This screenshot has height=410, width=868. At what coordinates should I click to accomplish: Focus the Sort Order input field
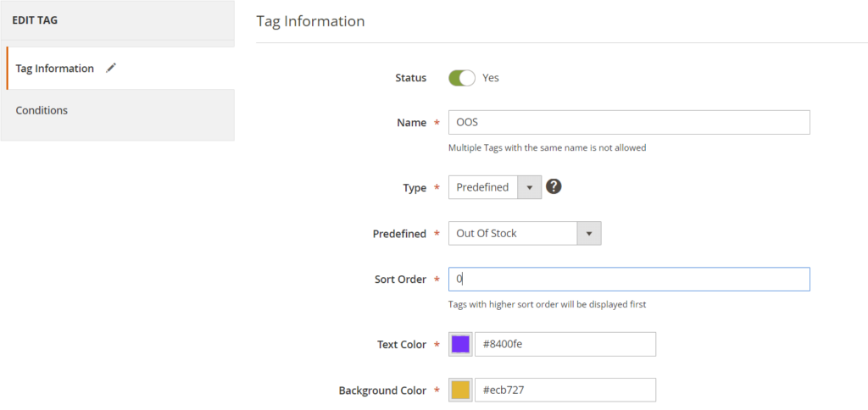(628, 280)
